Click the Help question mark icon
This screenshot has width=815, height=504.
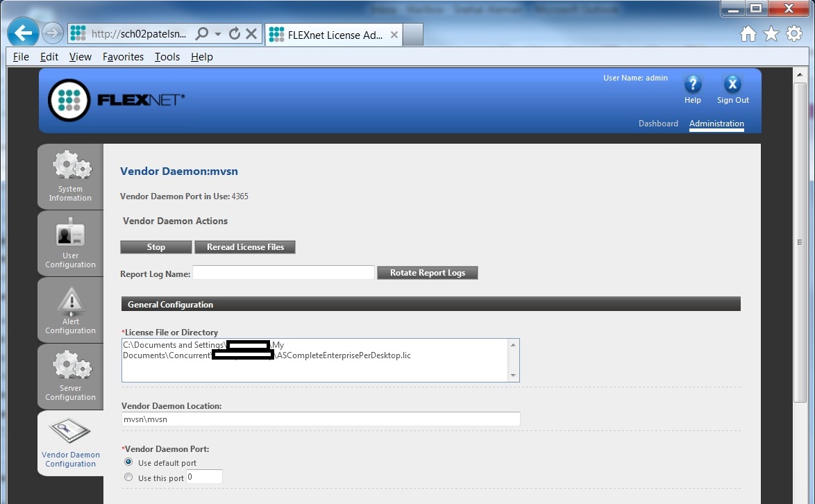tap(692, 84)
